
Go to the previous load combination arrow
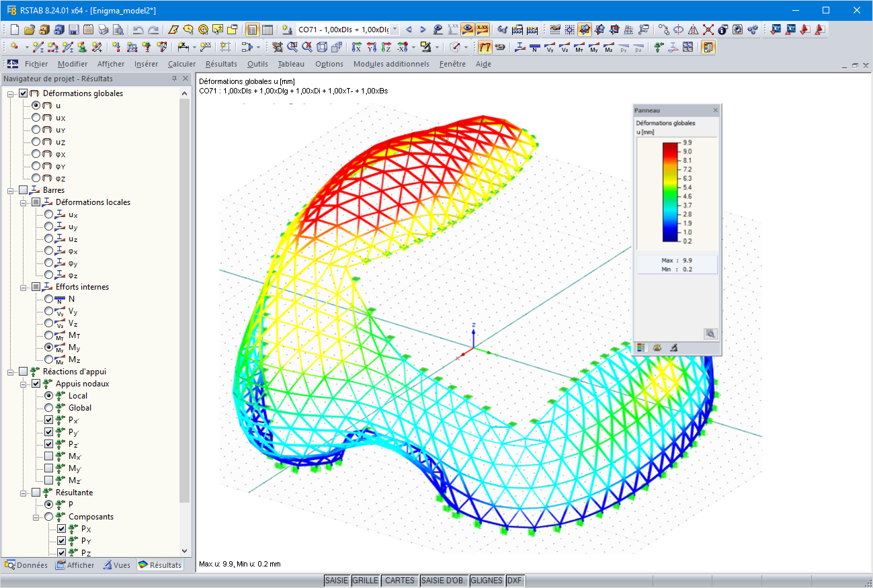pyautogui.click(x=408, y=30)
